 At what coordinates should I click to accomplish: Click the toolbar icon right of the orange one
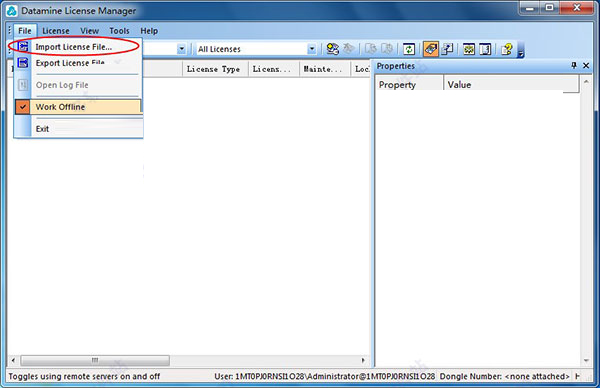[447, 49]
